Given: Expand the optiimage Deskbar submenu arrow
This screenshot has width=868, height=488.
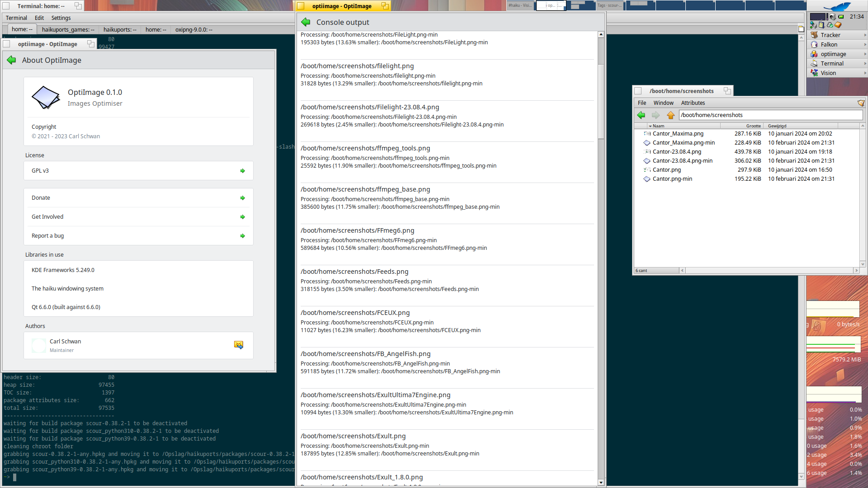Looking at the screenshot, I should point(865,54).
